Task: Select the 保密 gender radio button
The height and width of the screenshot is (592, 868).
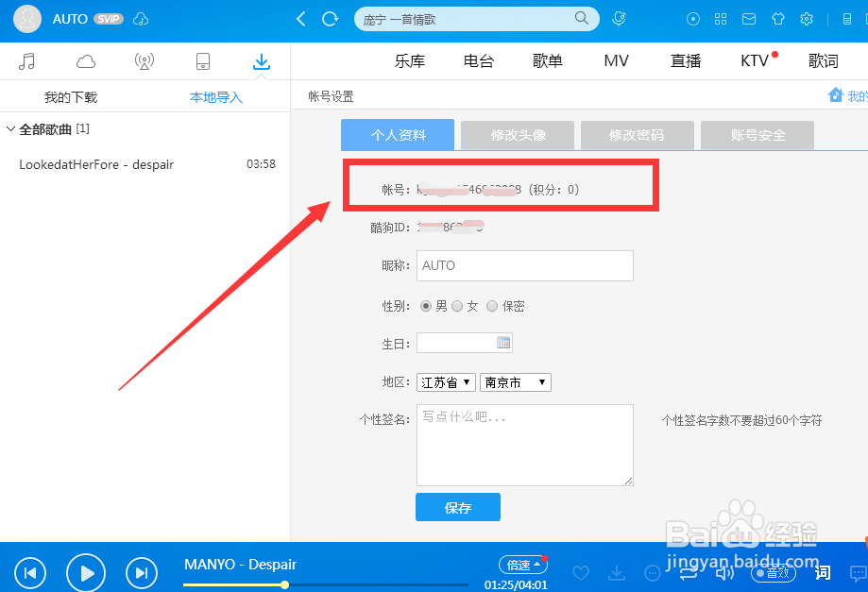Action: (x=492, y=306)
